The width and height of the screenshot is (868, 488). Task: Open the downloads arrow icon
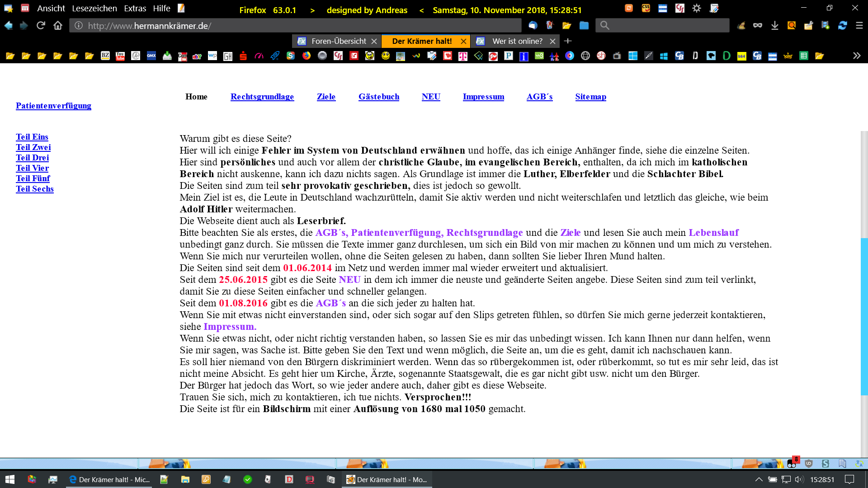[x=775, y=26]
